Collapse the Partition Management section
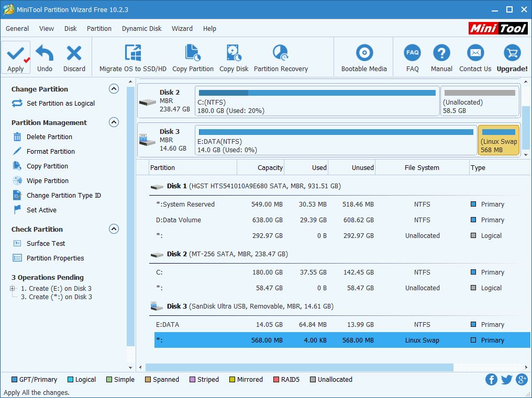532x398 pixels. tap(114, 122)
